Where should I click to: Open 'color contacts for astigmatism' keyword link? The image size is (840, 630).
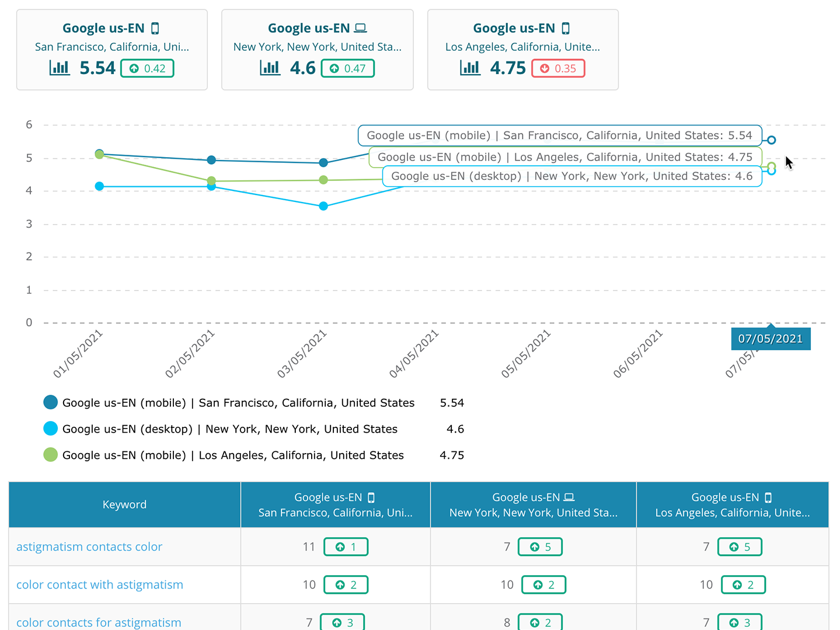pos(99,622)
